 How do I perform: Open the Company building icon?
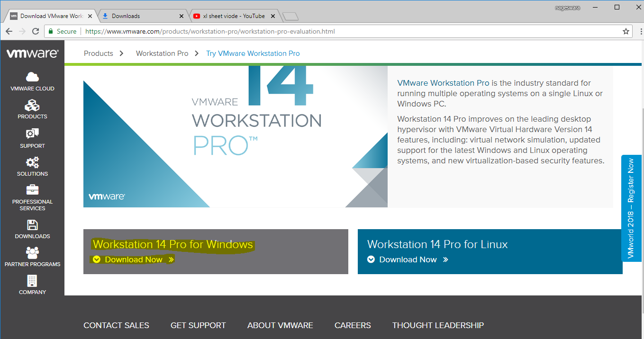pos(32,281)
